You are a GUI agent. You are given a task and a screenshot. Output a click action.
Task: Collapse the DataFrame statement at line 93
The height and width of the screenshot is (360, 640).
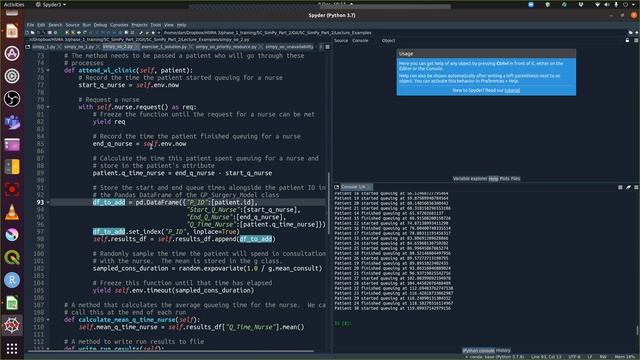(x=48, y=202)
